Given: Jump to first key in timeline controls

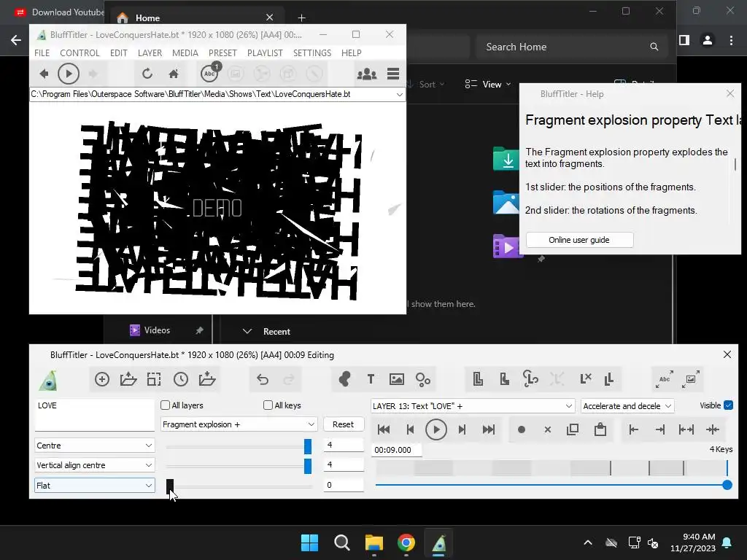Looking at the screenshot, I should [384, 429].
